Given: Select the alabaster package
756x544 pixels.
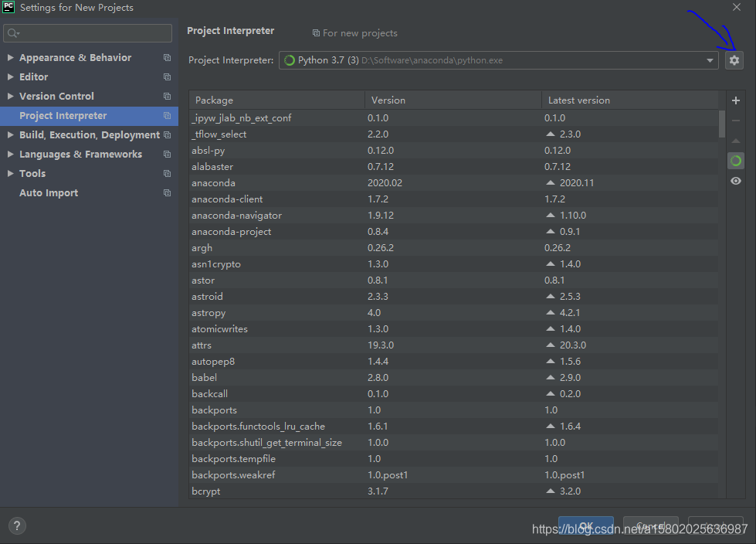Looking at the screenshot, I should click(454, 166).
